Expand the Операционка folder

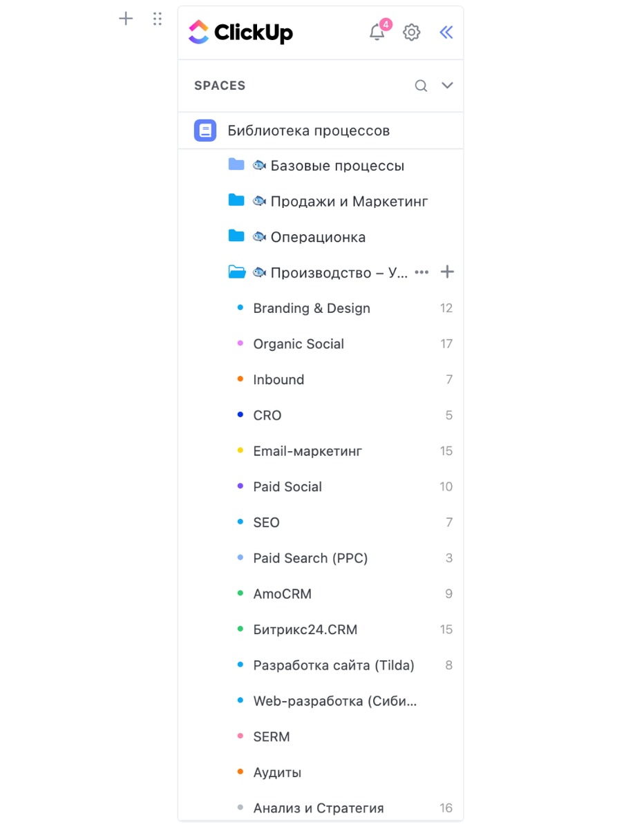coord(236,236)
